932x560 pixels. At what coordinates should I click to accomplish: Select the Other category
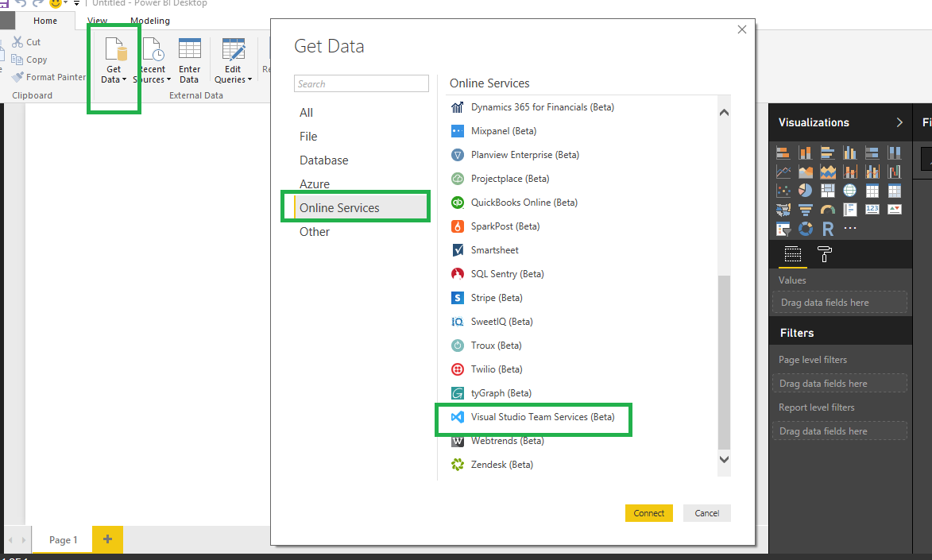click(x=315, y=232)
